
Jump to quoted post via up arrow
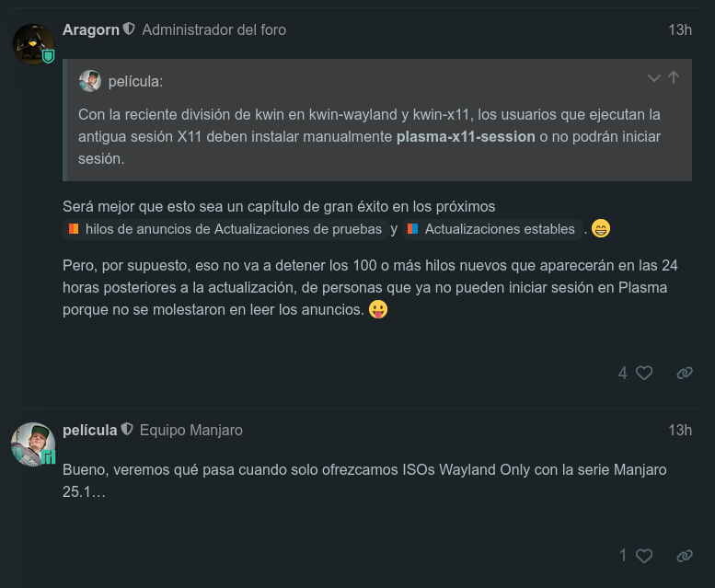click(x=674, y=77)
